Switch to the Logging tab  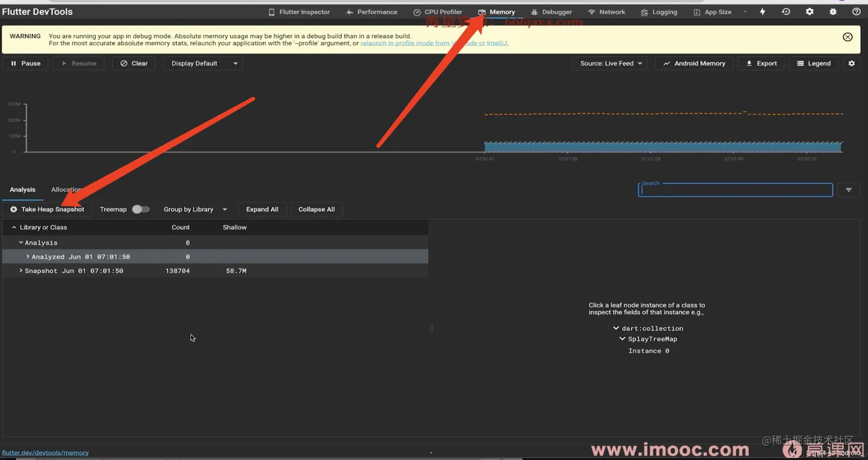(659, 11)
